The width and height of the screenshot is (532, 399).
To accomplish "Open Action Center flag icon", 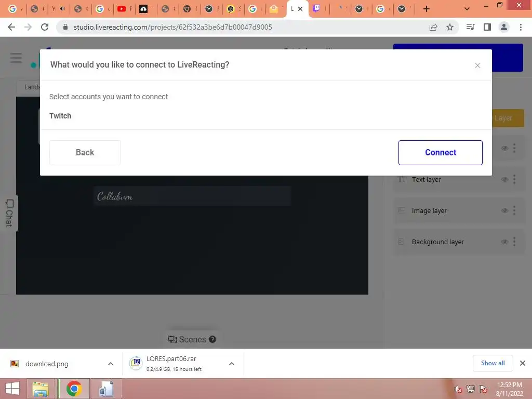I will tap(483, 389).
